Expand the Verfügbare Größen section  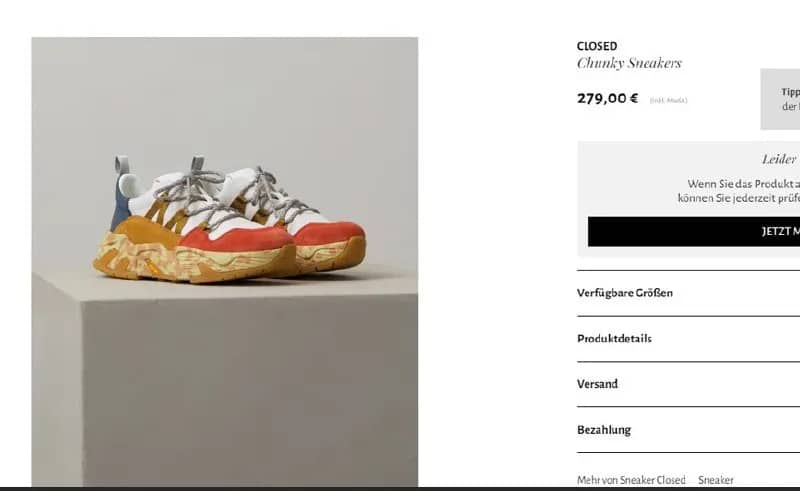pyautogui.click(x=688, y=293)
